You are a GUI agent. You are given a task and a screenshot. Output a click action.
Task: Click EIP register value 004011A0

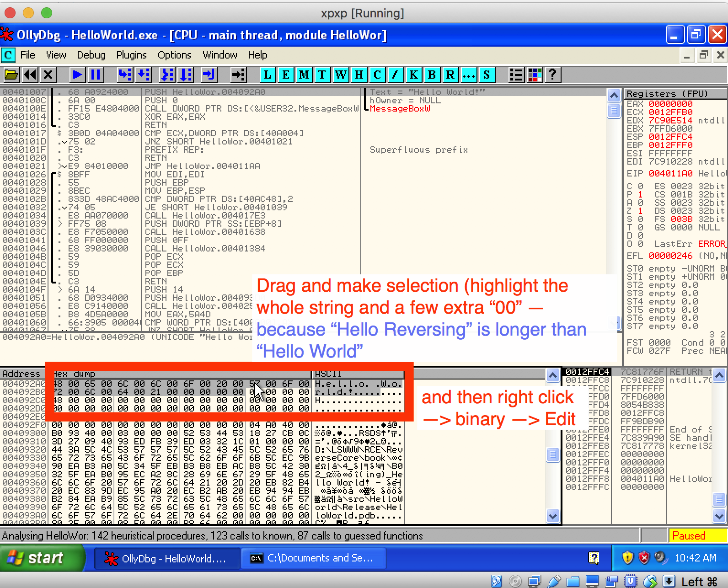(670, 173)
